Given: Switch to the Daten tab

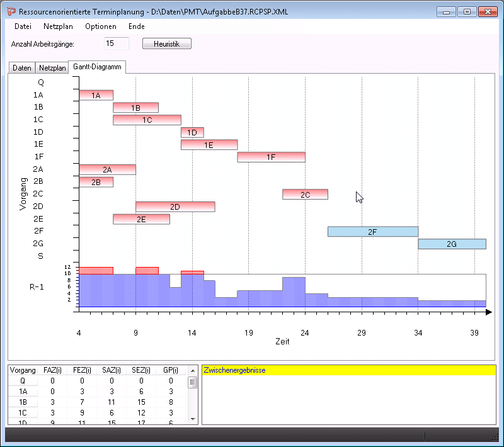Looking at the screenshot, I should [21, 68].
